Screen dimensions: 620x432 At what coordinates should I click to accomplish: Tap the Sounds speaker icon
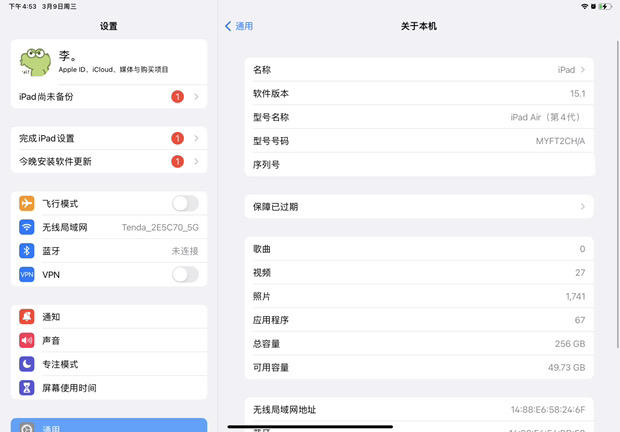tap(26, 340)
